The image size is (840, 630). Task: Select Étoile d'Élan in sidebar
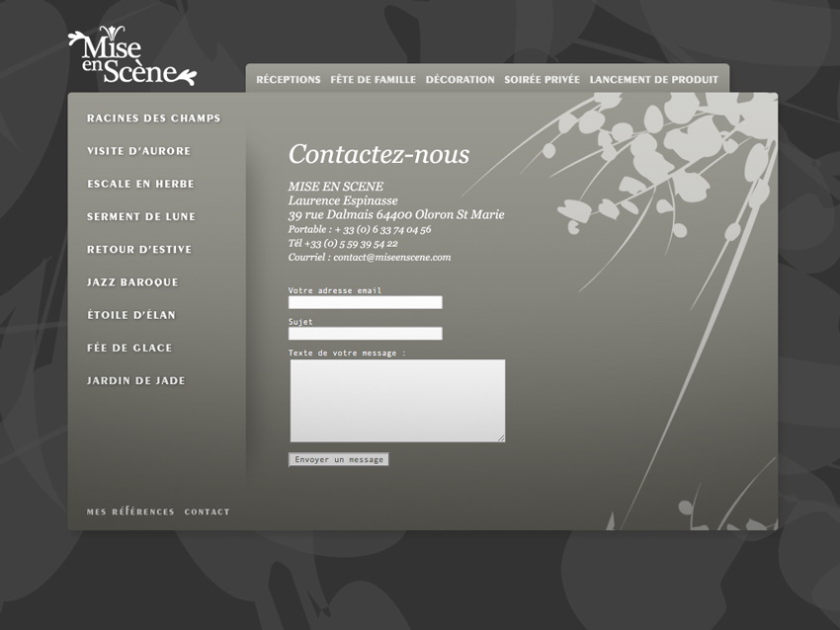coord(130,315)
